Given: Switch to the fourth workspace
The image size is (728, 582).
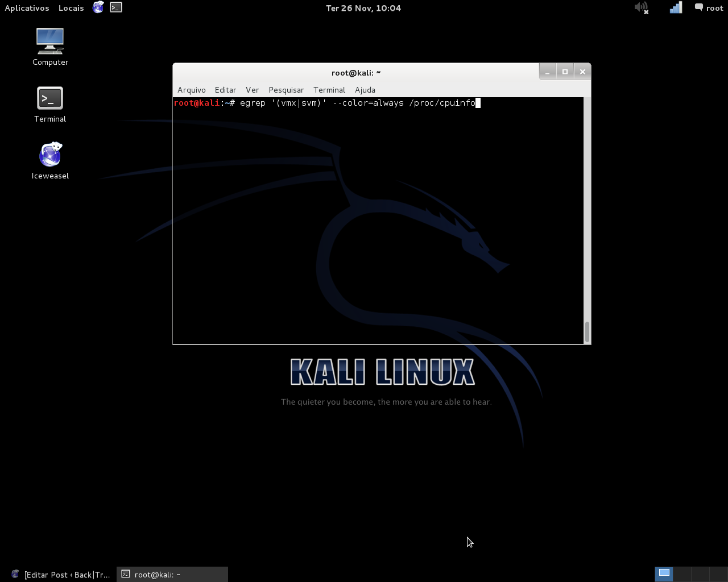Looking at the screenshot, I should [718, 574].
